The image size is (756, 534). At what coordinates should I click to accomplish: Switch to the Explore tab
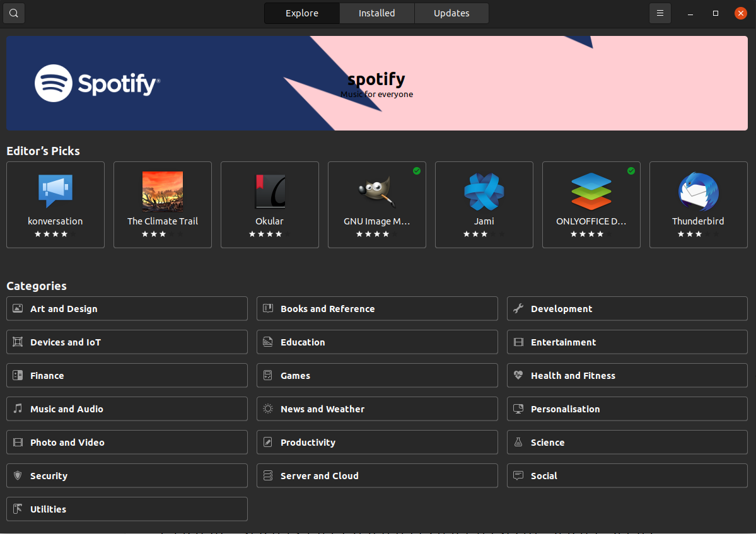pos(302,13)
